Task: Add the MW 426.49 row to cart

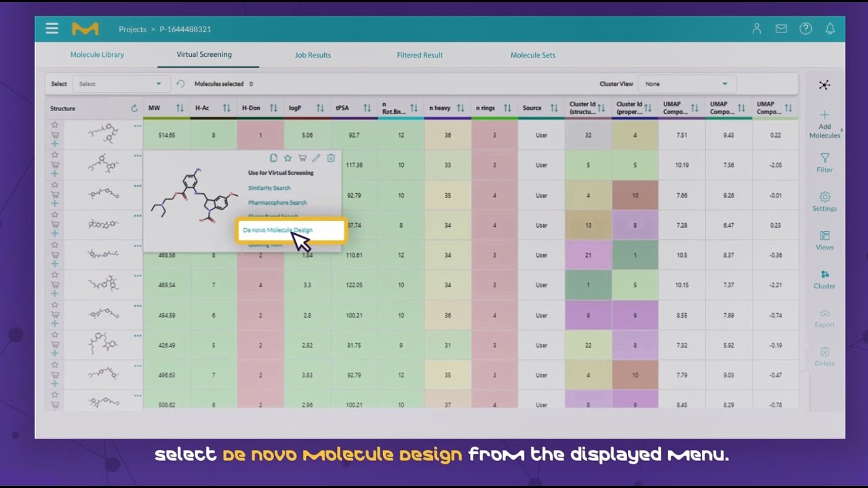Action: pyautogui.click(x=55, y=345)
